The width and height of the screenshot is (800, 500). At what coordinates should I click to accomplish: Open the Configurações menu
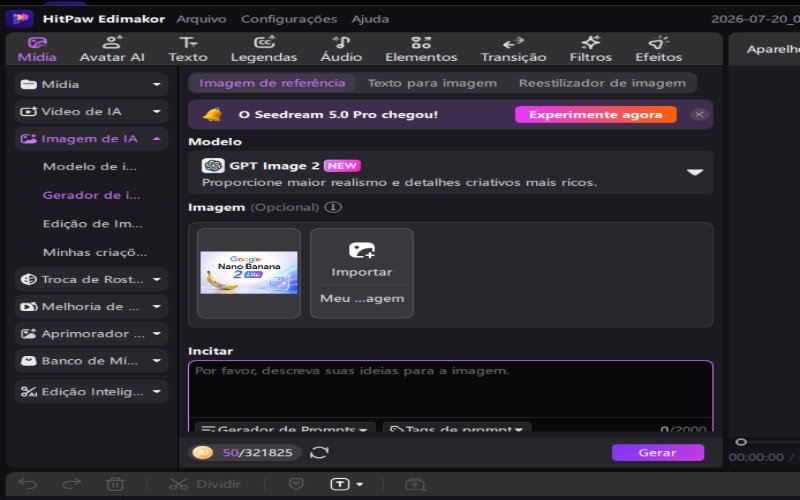[289, 19]
